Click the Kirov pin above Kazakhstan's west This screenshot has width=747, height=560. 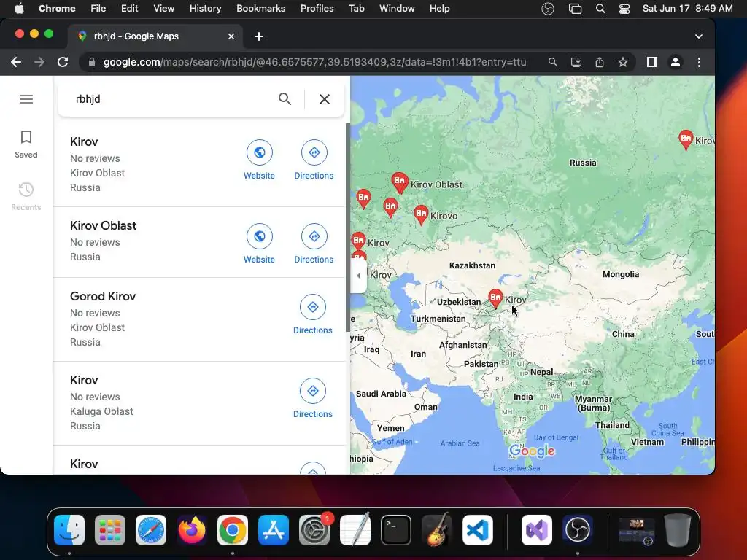(x=358, y=239)
